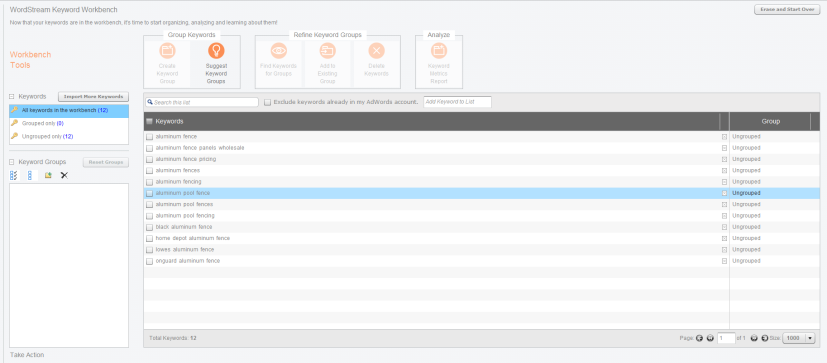This screenshot has height=363, width=827.
Task: Toggle the select-all checkbox in Keywords header
Action: [x=149, y=121]
